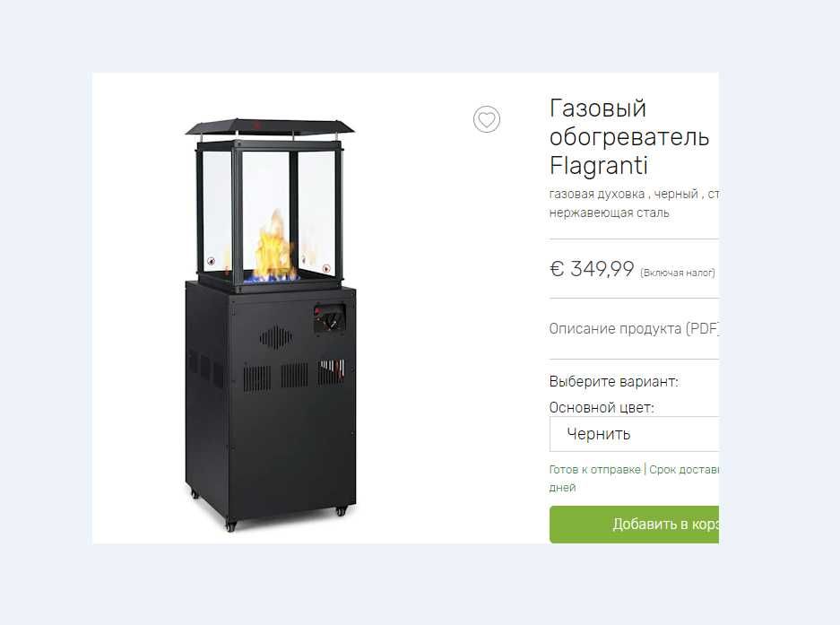Click the front wheel at the heater base
Viewport: 840px width, 625px height.
231,526
